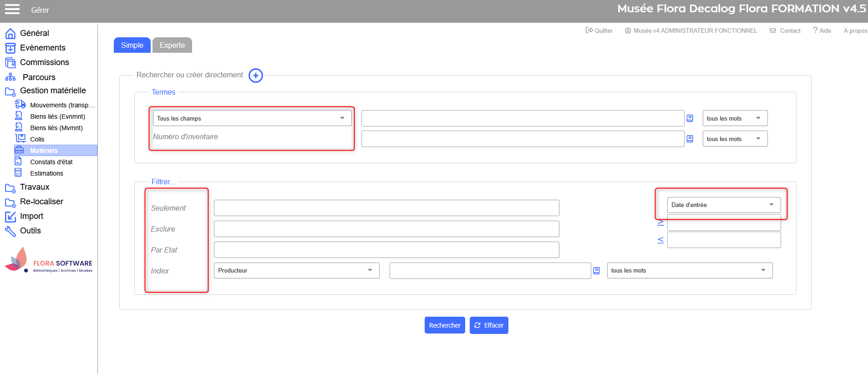Screen dimensions: 868x374
Task: Open thesaurus icon beside first term field
Action: pos(690,118)
